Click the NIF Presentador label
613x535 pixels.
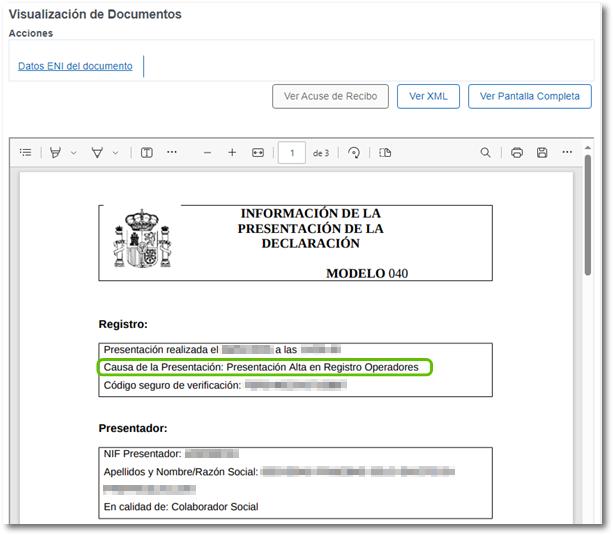point(142,454)
